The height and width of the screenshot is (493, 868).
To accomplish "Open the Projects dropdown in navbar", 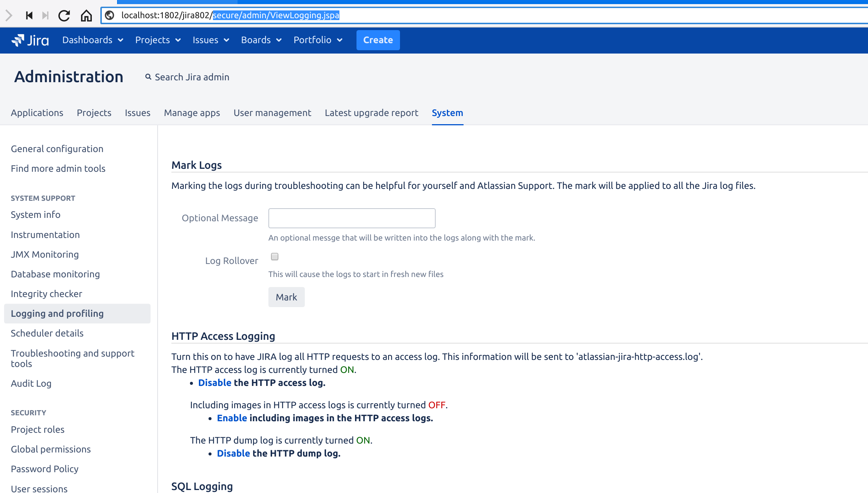I will (158, 40).
